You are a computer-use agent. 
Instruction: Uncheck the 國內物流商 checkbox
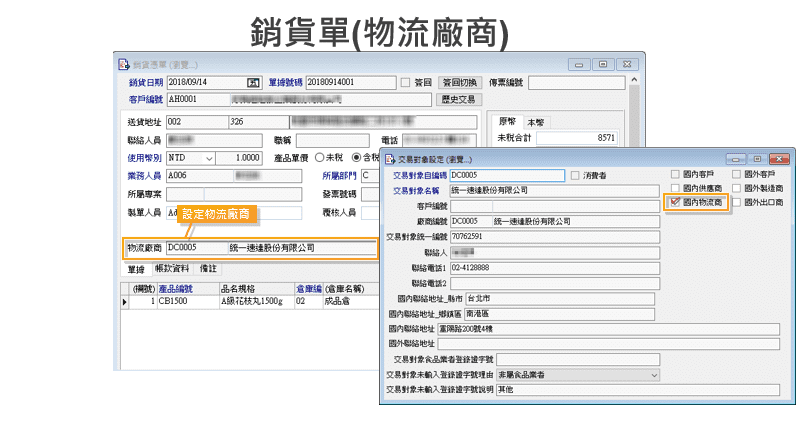675,202
